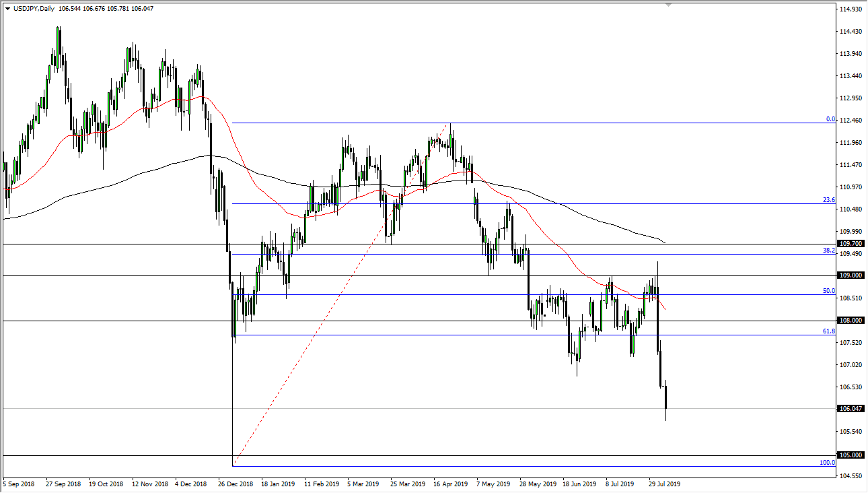Click the 108.000 support line tag
The image size is (868, 493).
pos(850,320)
